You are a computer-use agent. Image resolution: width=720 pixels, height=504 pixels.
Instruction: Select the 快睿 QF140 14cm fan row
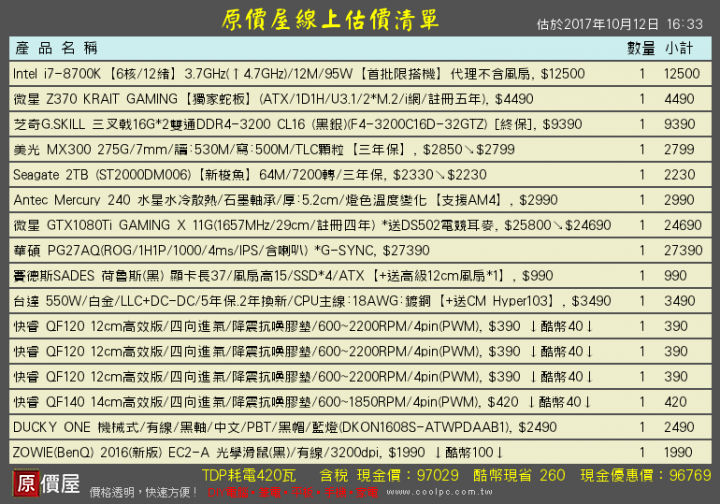pyautogui.click(x=360, y=402)
